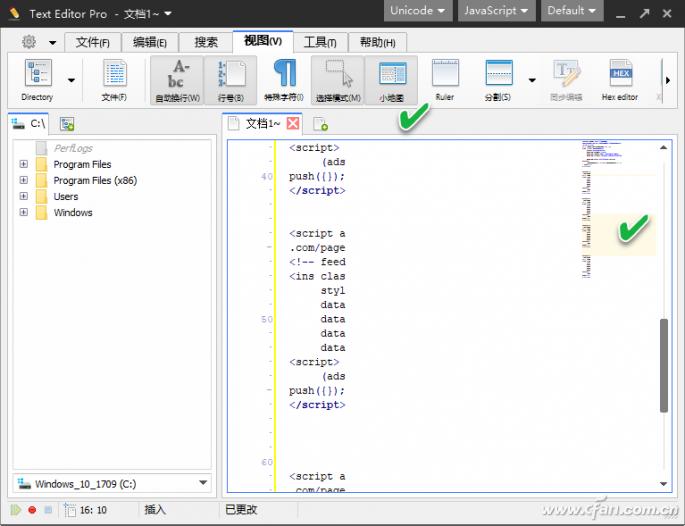Open a new document tab with plus icon

321,124
